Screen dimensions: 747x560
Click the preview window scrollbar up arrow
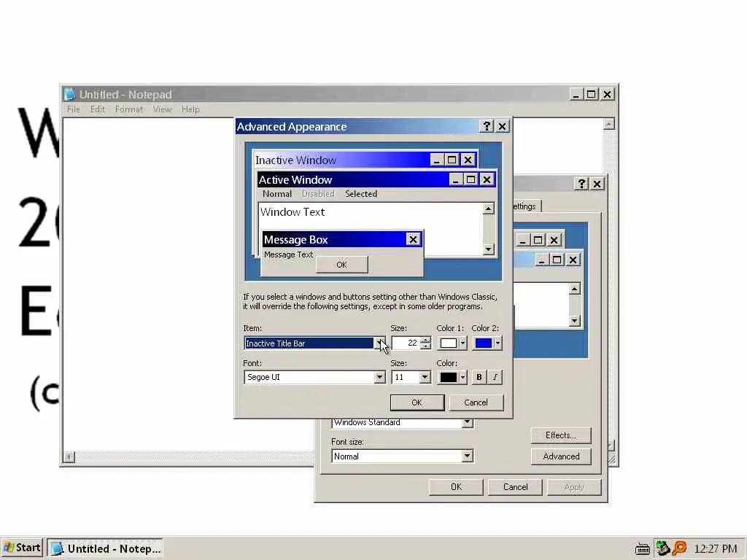click(488, 208)
